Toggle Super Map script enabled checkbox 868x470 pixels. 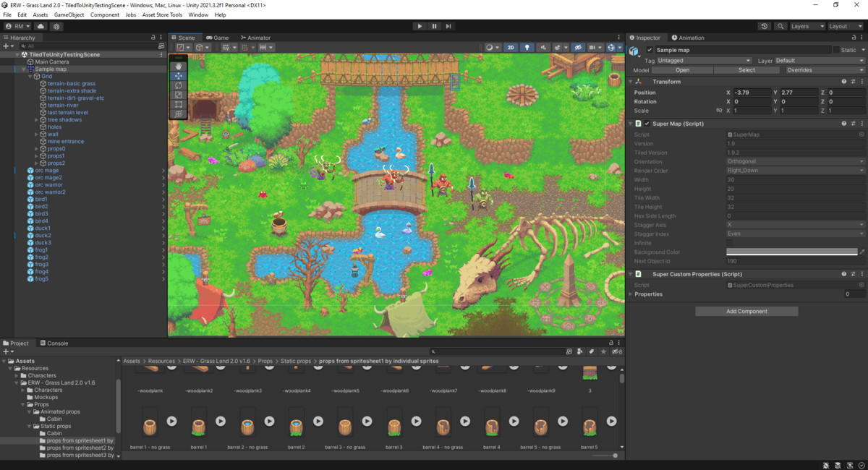point(647,124)
